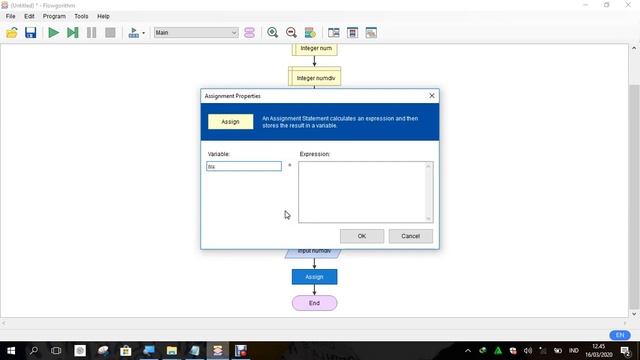Open the File menu
Image resolution: width=640 pixels, height=360 pixels.
coord(11,16)
